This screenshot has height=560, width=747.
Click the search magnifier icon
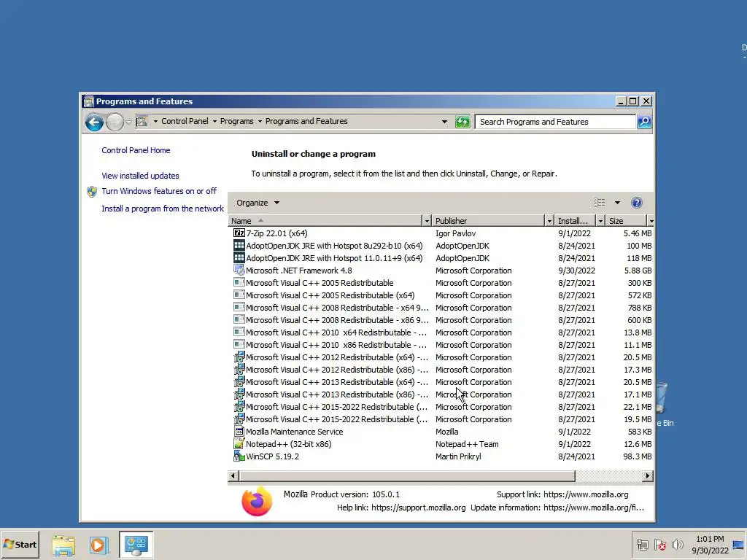point(643,122)
